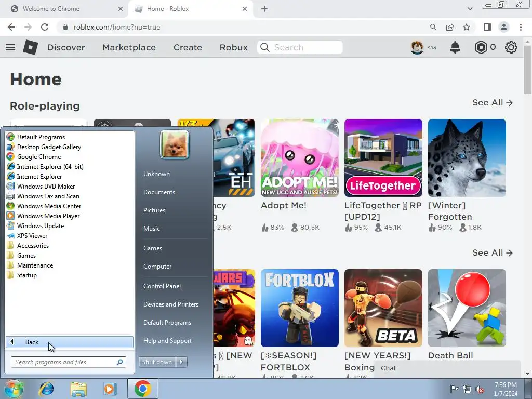This screenshot has height=399, width=532.
Task: Open the Roblox hamburger menu
Action: [x=10, y=47]
